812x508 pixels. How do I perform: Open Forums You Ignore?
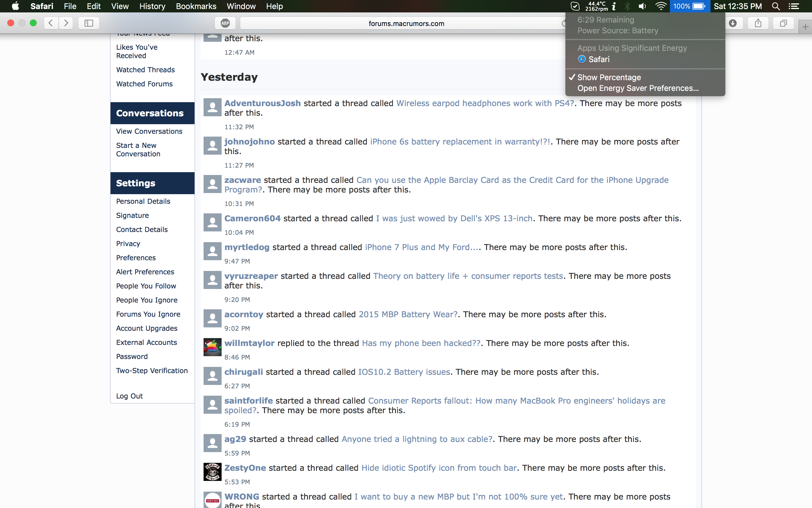148,314
